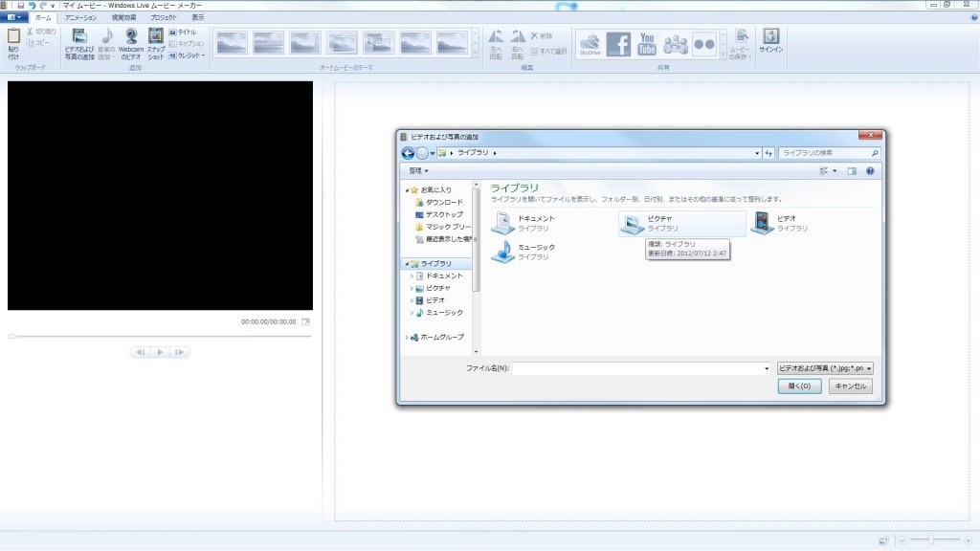The image size is (980, 551).
Task: Click the dialog Back arrow button
Action: pos(408,153)
